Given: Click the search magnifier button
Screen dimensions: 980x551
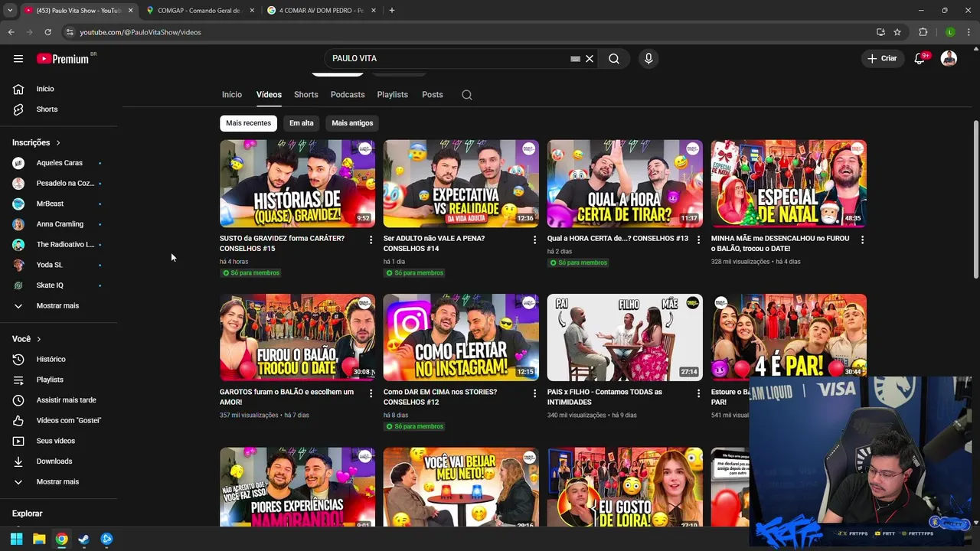Looking at the screenshot, I should tap(614, 58).
